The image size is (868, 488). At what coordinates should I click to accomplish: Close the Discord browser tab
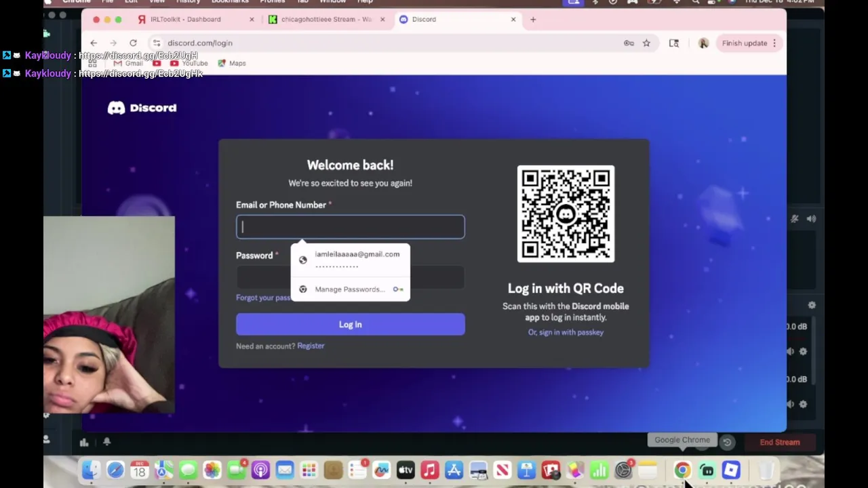513,19
